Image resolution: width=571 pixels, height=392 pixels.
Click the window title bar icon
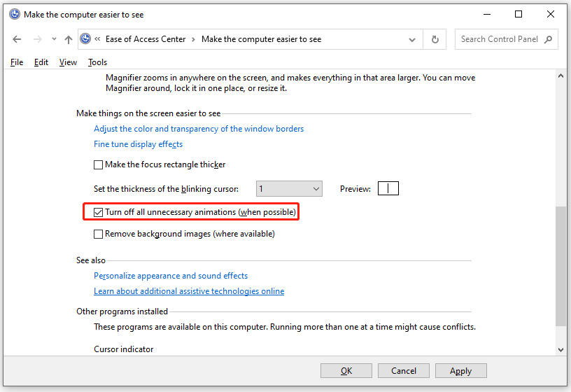pos(15,14)
